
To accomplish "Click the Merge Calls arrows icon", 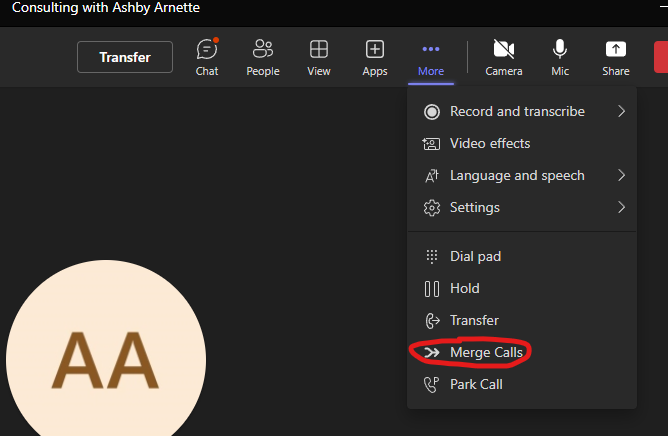I will tap(432, 352).
